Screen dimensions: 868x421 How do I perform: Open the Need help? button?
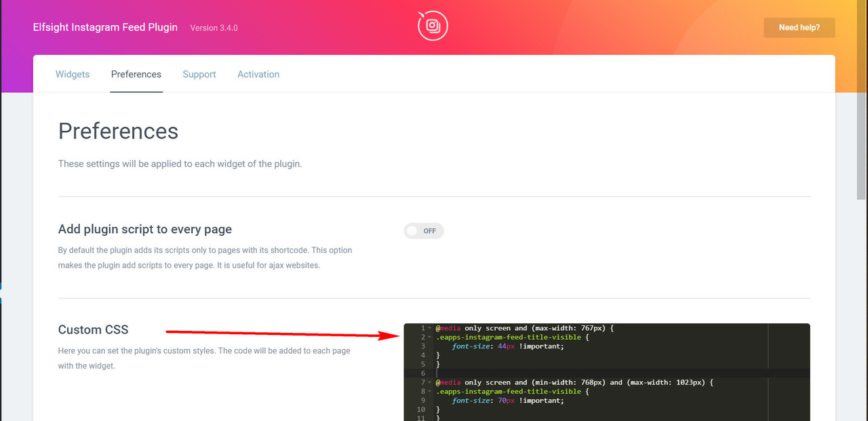[x=799, y=28]
